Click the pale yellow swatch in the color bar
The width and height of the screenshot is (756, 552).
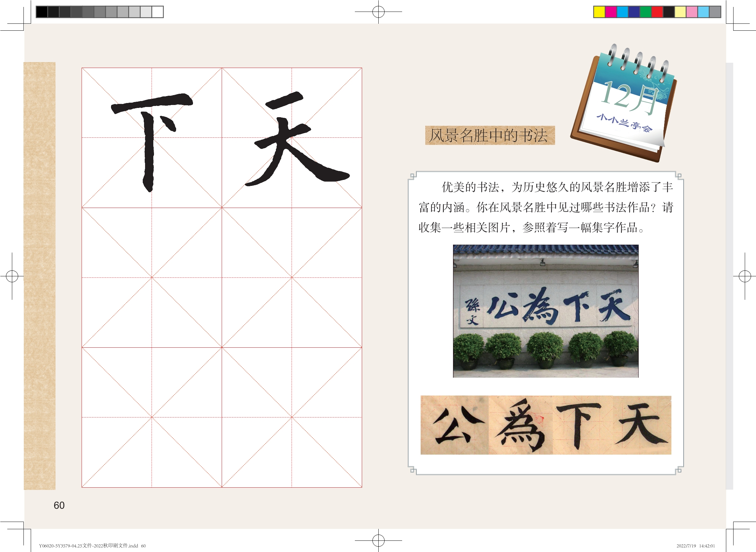(x=680, y=12)
